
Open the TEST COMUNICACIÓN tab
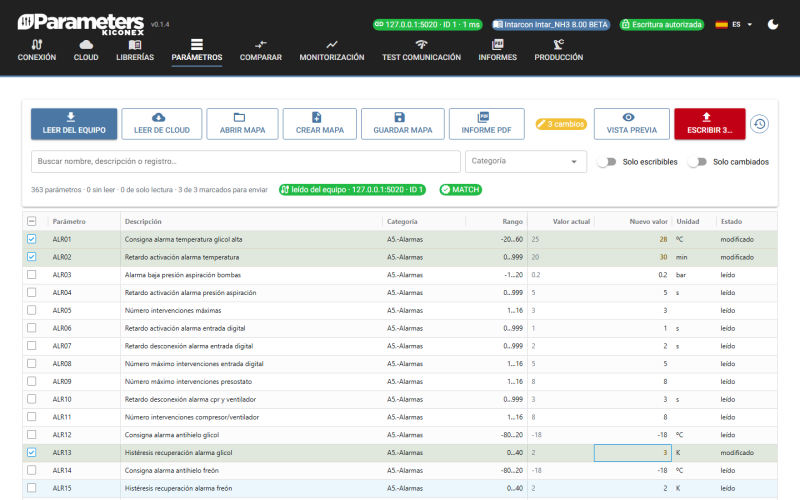[421, 51]
